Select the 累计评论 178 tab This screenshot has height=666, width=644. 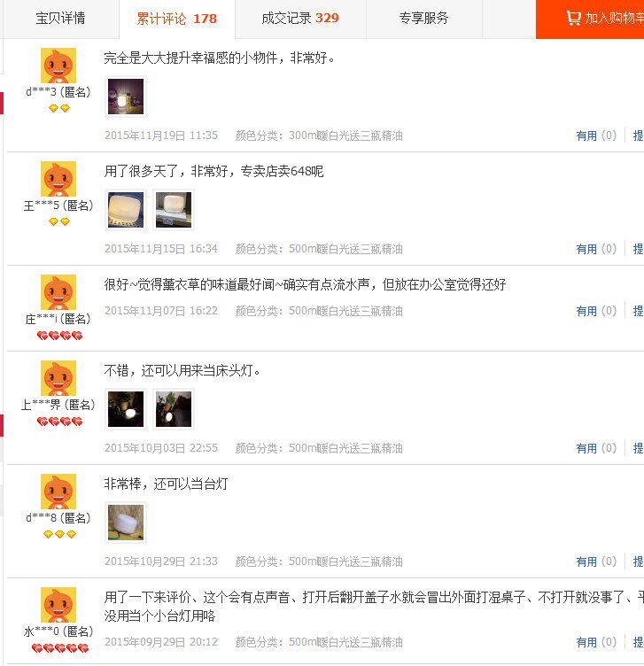176,19
